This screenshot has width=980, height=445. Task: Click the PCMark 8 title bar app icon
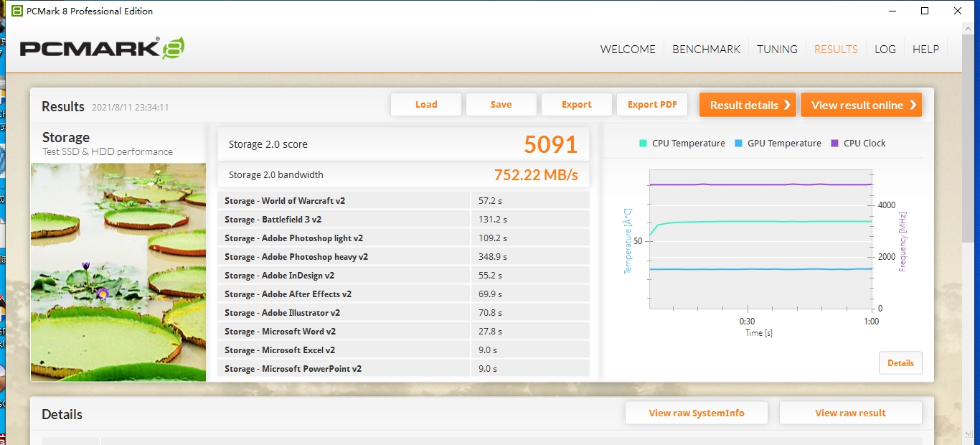17,11
